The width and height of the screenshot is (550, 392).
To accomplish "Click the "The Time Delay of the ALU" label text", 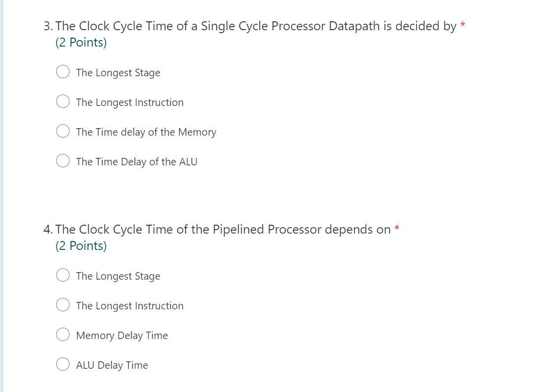I will click(x=137, y=161).
